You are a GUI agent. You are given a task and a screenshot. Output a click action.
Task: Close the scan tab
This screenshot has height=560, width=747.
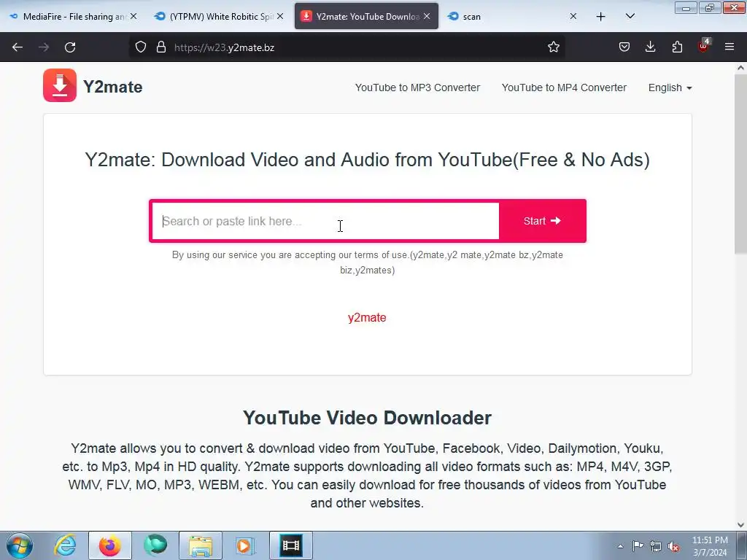click(573, 16)
